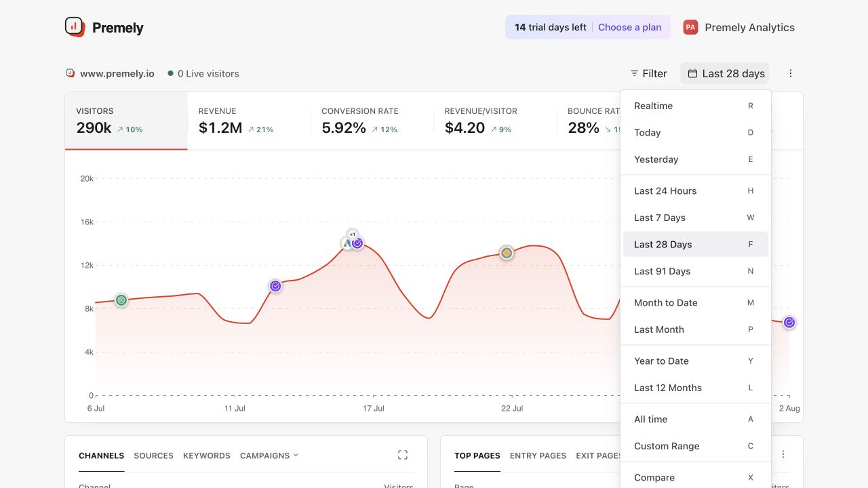The width and height of the screenshot is (868, 488).
Task: Click the +1 annotation badge on the chart
Action: coord(353,234)
